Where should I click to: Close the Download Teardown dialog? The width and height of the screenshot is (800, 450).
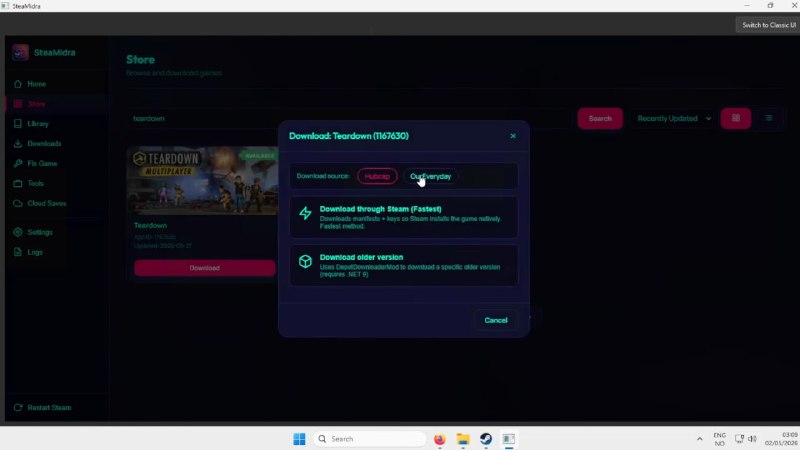[x=513, y=136]
